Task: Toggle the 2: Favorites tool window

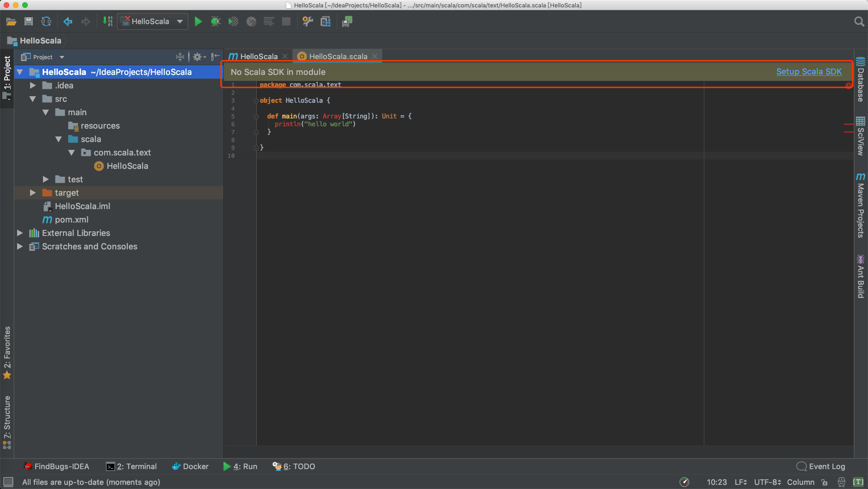Action: point(7,353)
